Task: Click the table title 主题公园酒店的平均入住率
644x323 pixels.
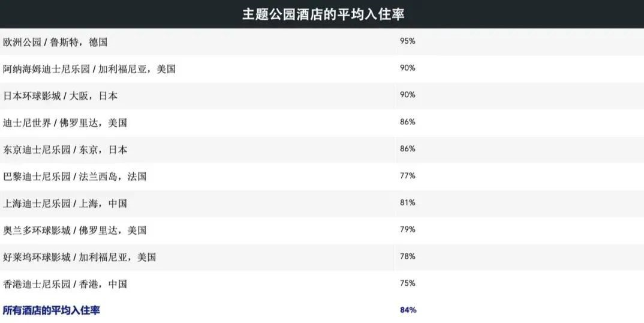Action: pos(323,14)
